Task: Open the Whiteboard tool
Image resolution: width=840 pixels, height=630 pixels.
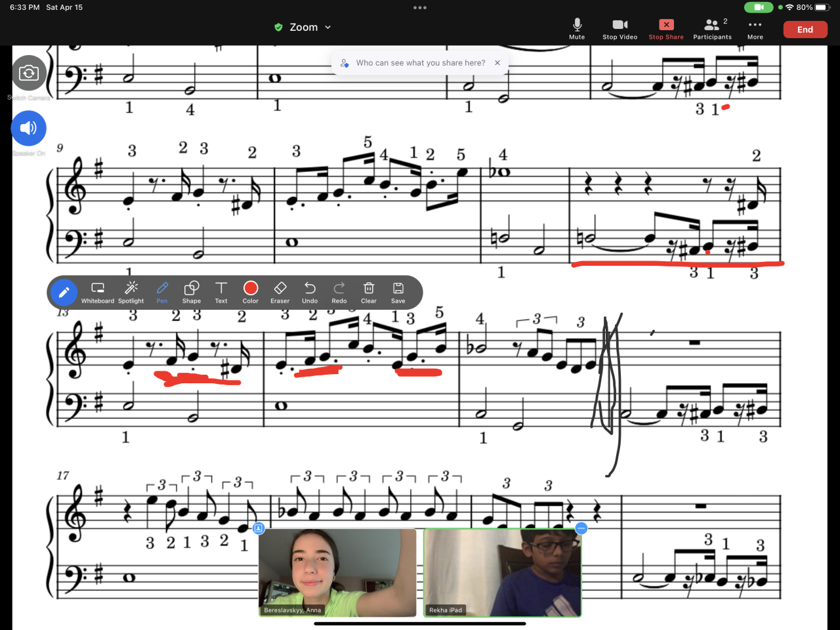Action: (98, 293)
